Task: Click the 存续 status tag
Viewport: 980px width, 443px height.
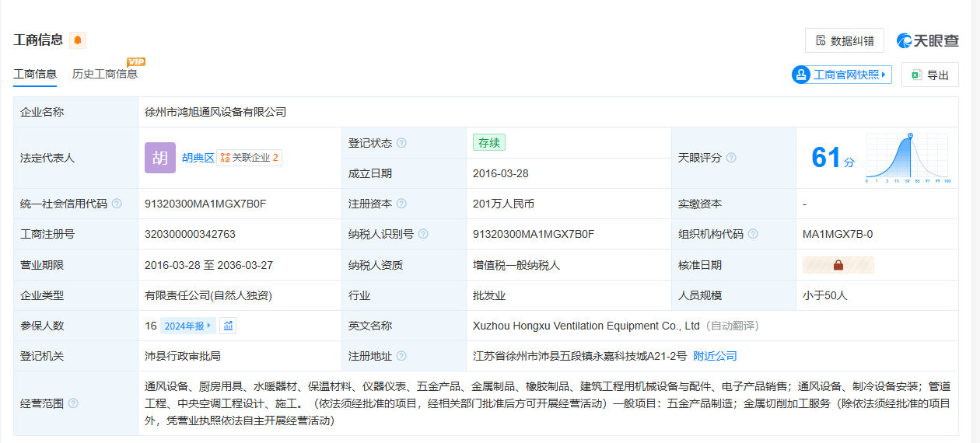Action: coord(489,143)
